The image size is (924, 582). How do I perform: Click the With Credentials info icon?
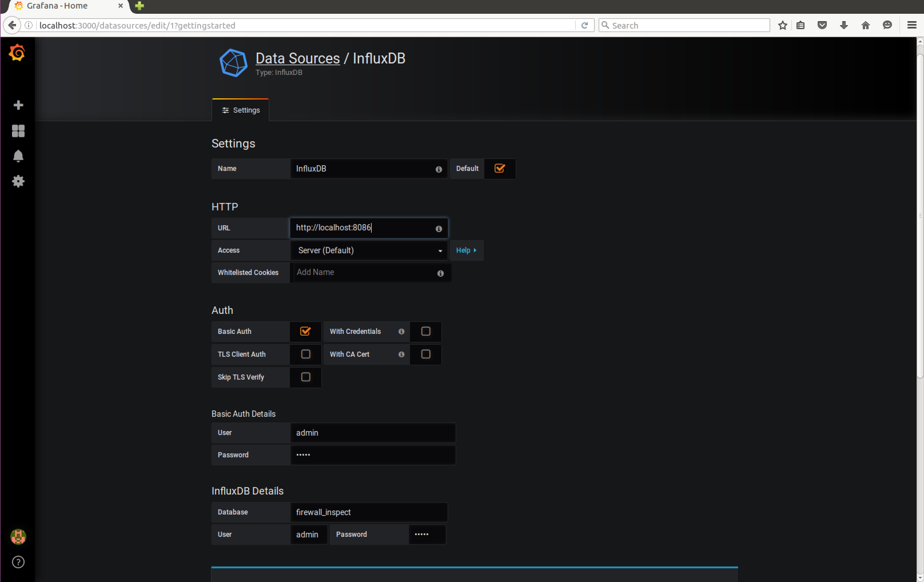click(x=401, y=332)
